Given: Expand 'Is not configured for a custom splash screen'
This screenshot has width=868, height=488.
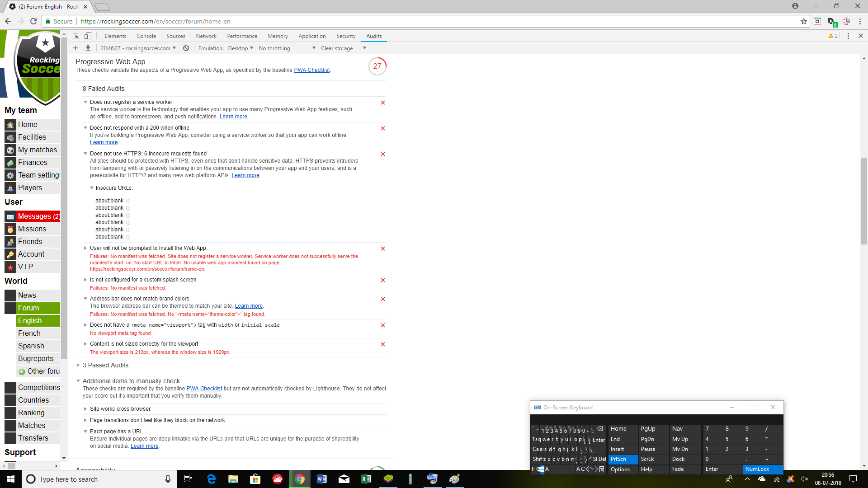Looking at the screenshot, I should point(85,280).
